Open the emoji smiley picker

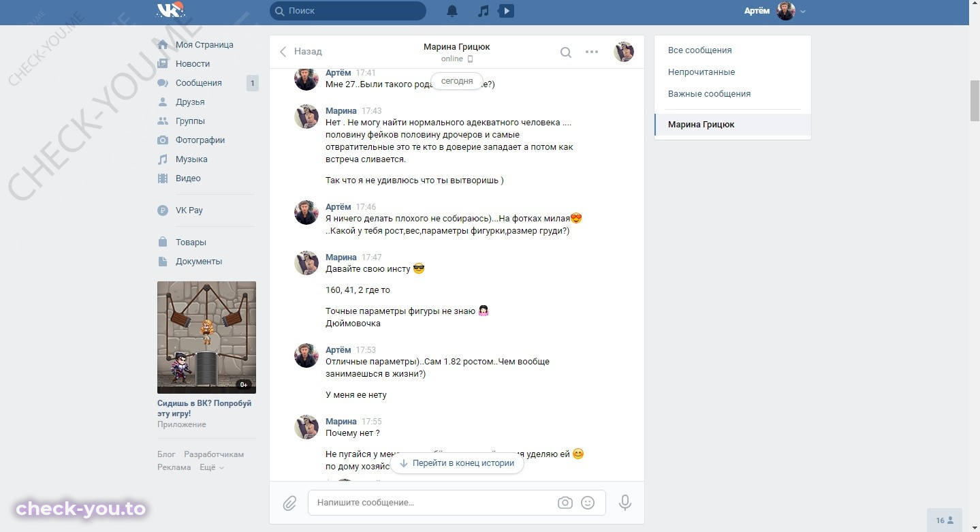pyautogui.click(x=588, y=503)
